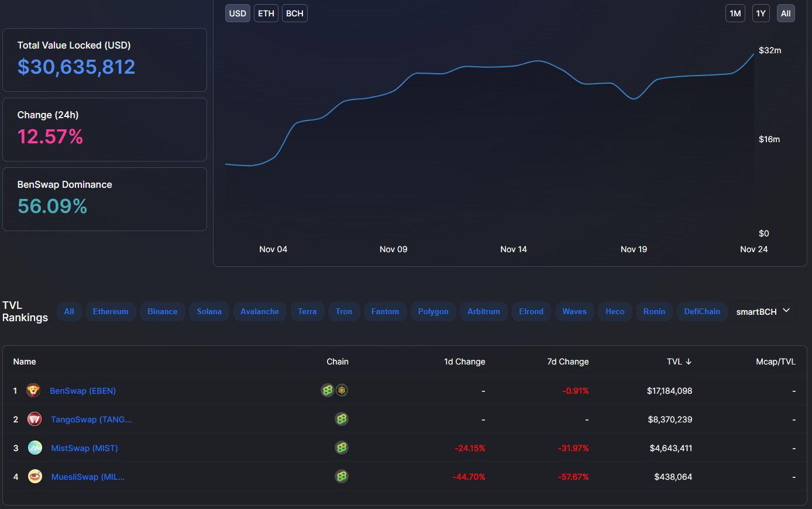Sort table by TVL column arrow
The image size is (812, 509).
coord(689,362)
